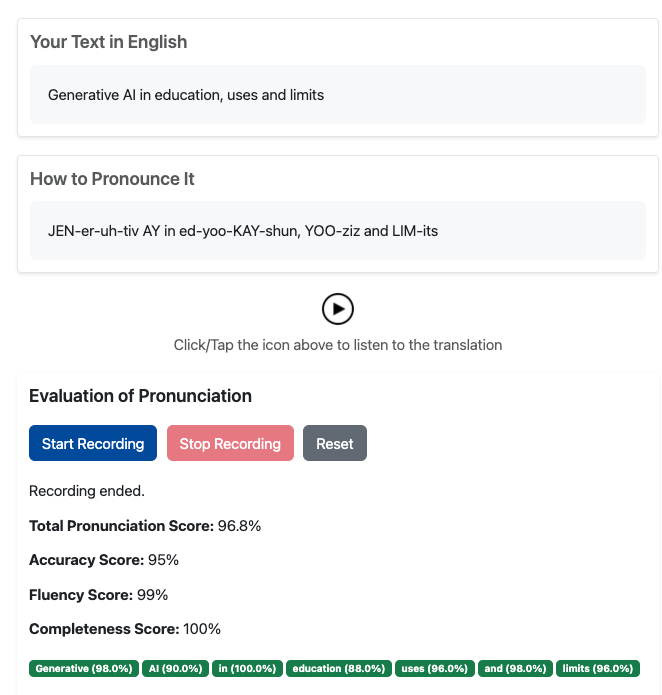
Task: Play the translation audio icon
Action: pos(338,309)
